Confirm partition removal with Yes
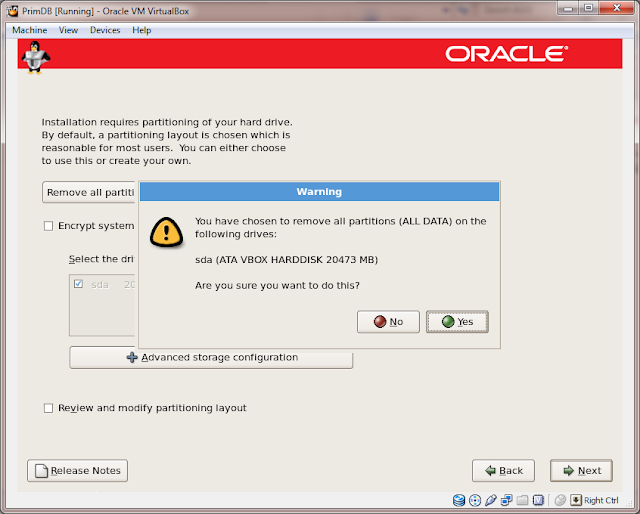Viewport: 640px width, 514px height. pyautogui.click(x=457, y=322)
